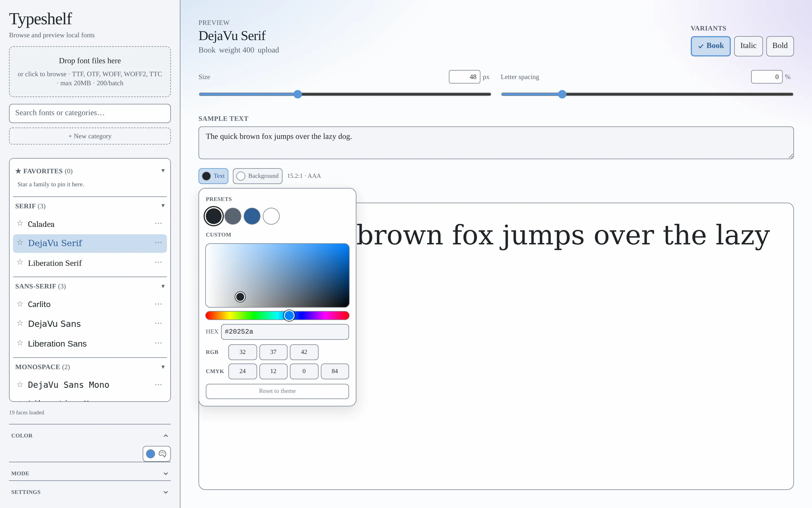Choose the blue preset swatch
The width and height of the screenshot is (812, 508).
tap(252, 216)
